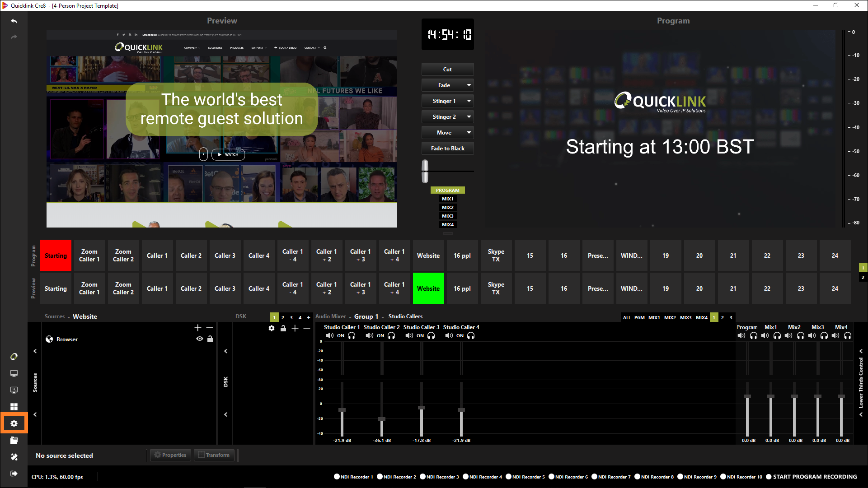This screenshot has width=868, height=488.
Task: Start NDI Recorder 1 radio button
Action: tap(337, 477)
